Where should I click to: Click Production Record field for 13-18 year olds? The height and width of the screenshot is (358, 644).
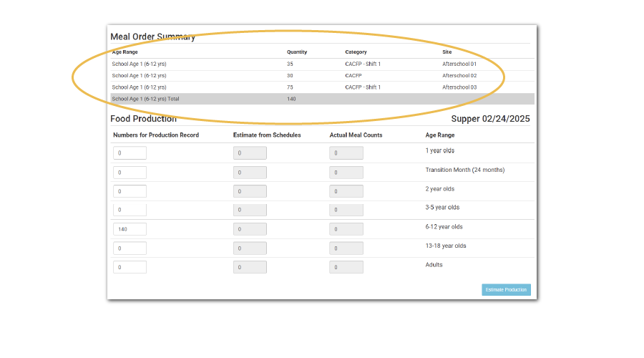point(130,248)
